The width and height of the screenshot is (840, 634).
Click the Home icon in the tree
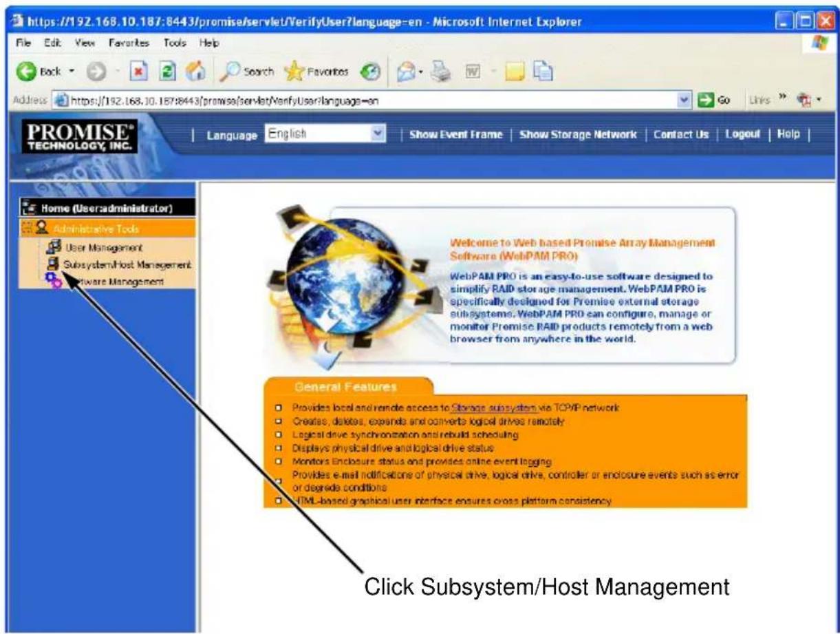[x=31, y=208]
